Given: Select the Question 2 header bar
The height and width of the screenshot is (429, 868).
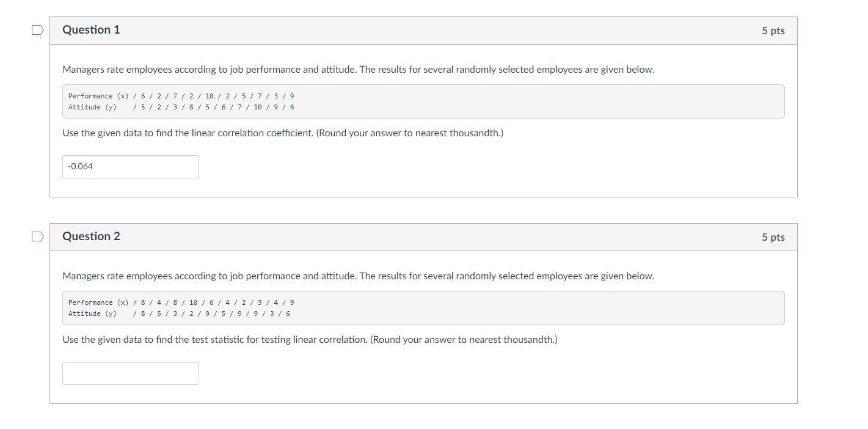Looking at the screenshot, I should point(423,236).
